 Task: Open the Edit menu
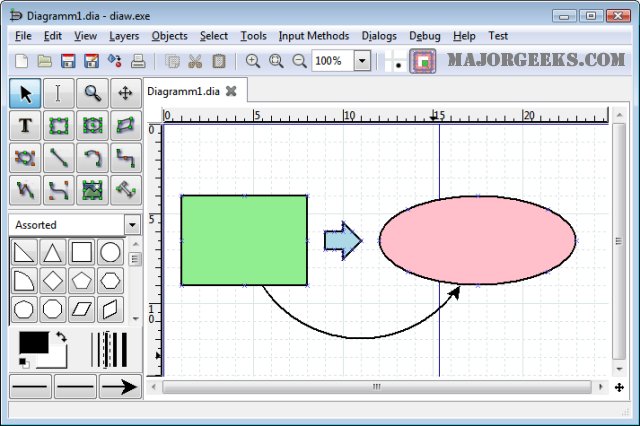click(x=53, y=36)
